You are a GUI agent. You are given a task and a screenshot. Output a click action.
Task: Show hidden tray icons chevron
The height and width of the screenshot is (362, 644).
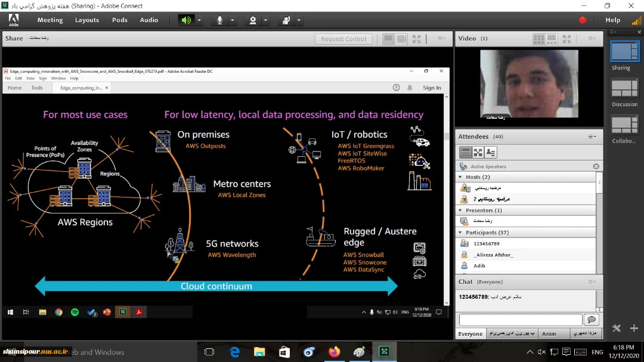point(530,352)
